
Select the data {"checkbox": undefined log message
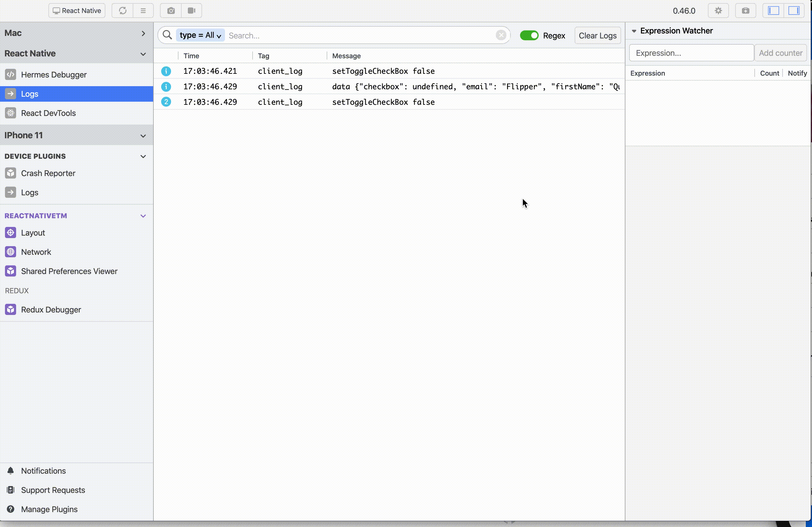476,87
